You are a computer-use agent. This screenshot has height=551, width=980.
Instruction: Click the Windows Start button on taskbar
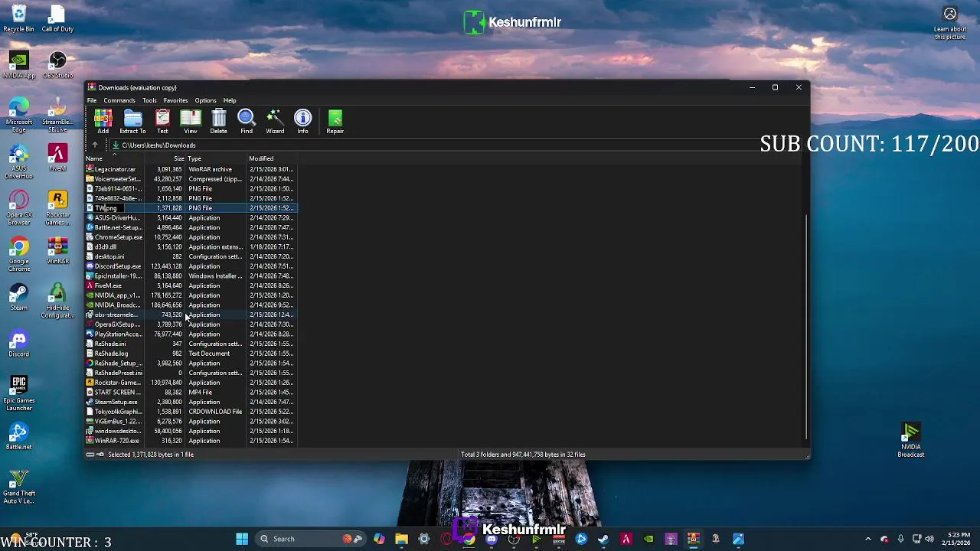[x=242, y=539]
